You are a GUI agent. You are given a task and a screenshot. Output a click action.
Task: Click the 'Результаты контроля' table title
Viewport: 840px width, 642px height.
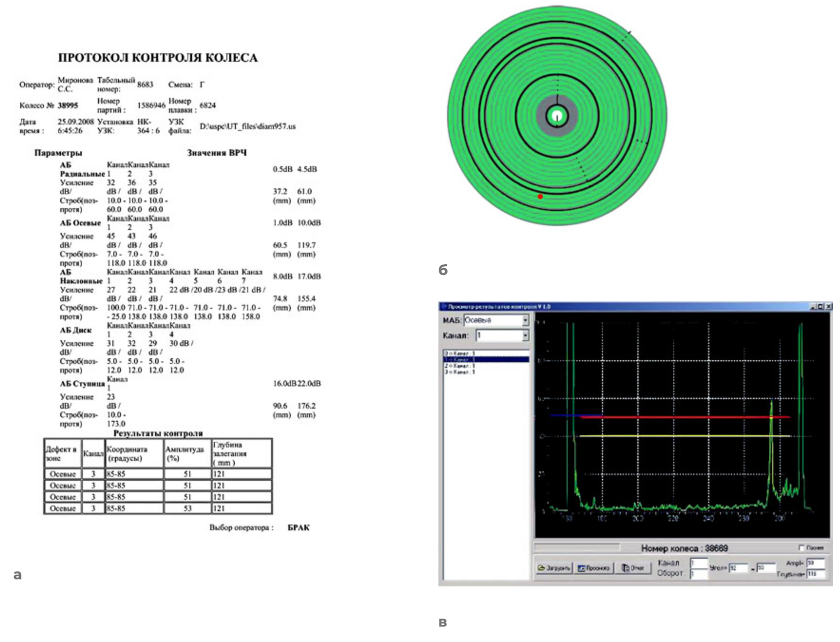[x=158, y=433]
